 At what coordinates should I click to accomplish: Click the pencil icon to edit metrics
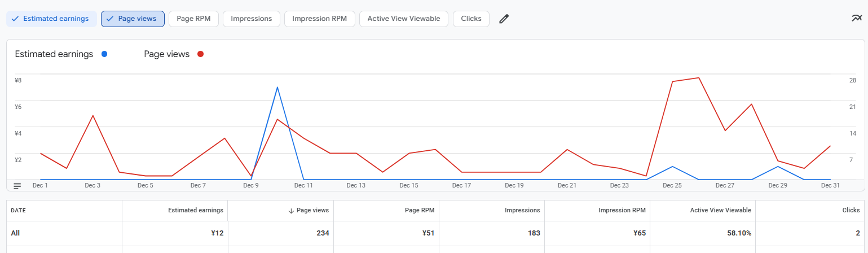[504, 19]
